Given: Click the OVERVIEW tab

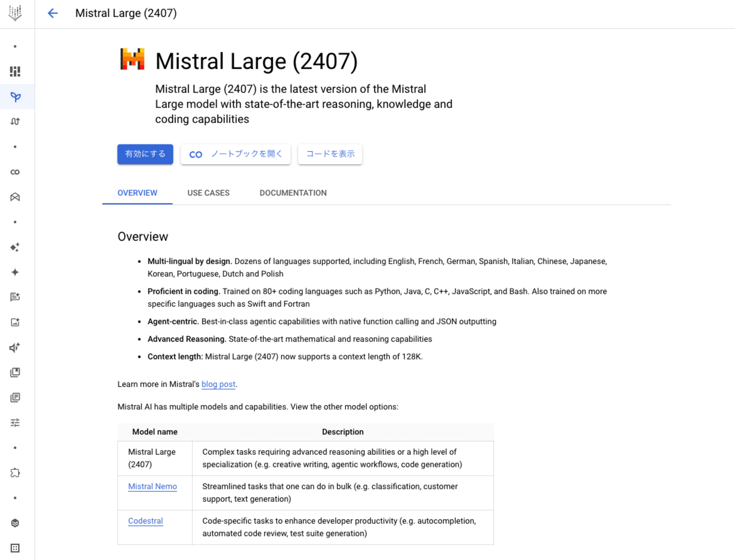Looking at the screenshot, I should (138, 192).
